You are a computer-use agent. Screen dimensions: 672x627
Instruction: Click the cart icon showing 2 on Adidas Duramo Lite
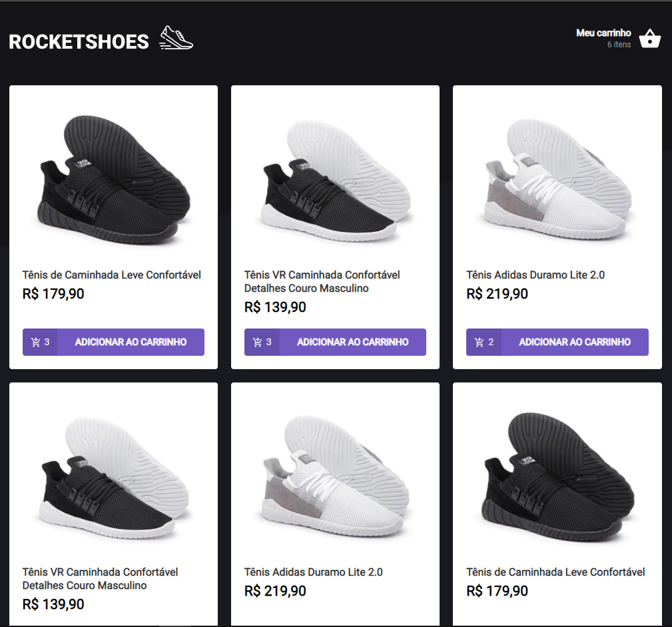pos(483,342)
